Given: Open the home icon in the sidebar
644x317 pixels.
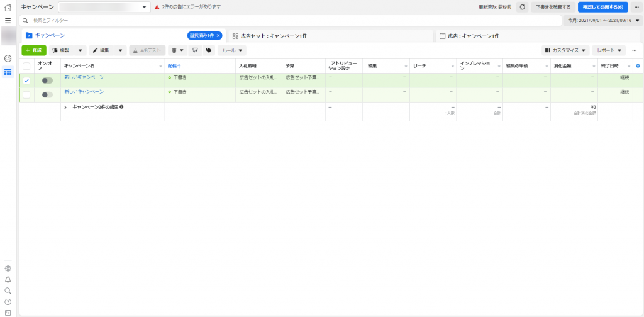Looking at the screenshot, I should pyautogui.click(x=8, y=8).
